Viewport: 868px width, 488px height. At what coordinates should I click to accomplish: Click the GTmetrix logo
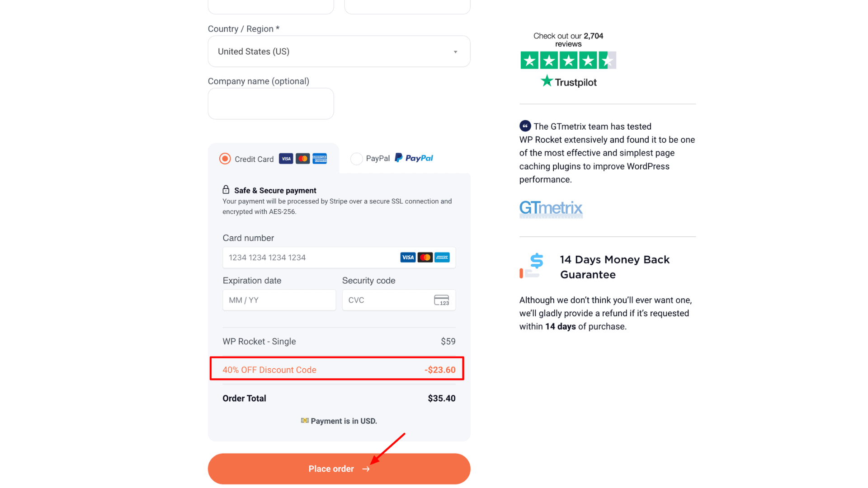(551, 208)
